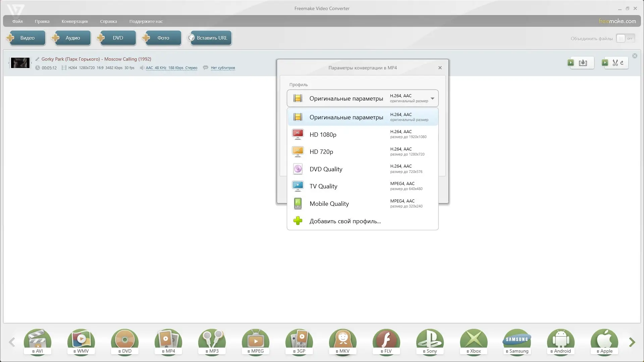Choose the 'в AVI' output format icon
Image resolution: width=644 pixels, height=362 pixels.
click(38, 342)
